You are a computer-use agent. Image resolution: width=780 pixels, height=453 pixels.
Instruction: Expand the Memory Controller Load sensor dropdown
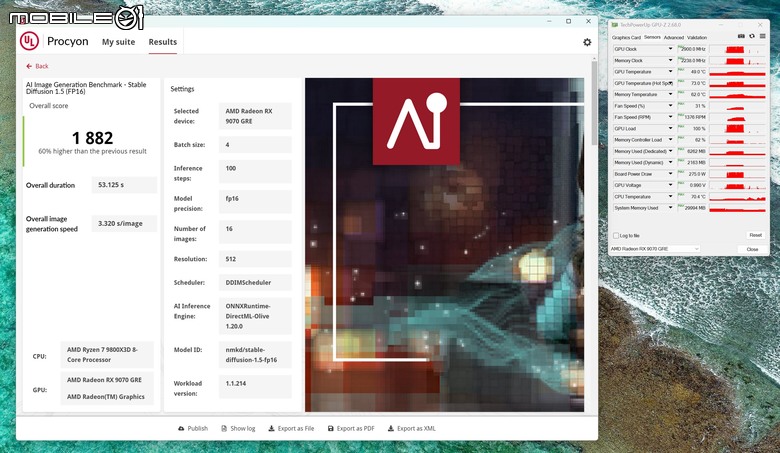[671, 140]
